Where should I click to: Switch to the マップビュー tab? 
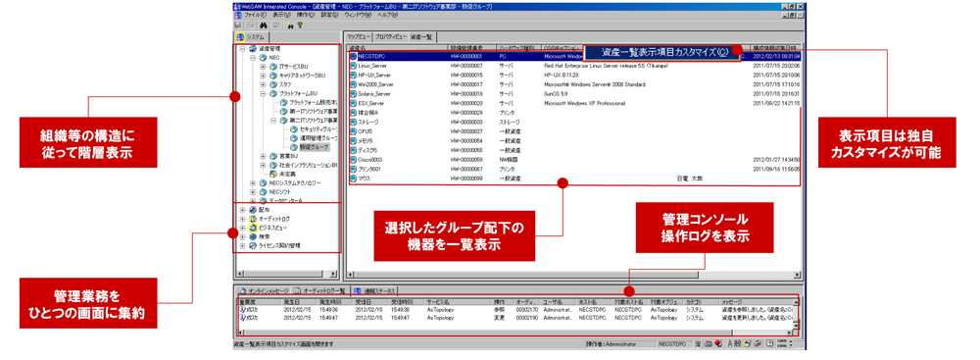point(359,37)
